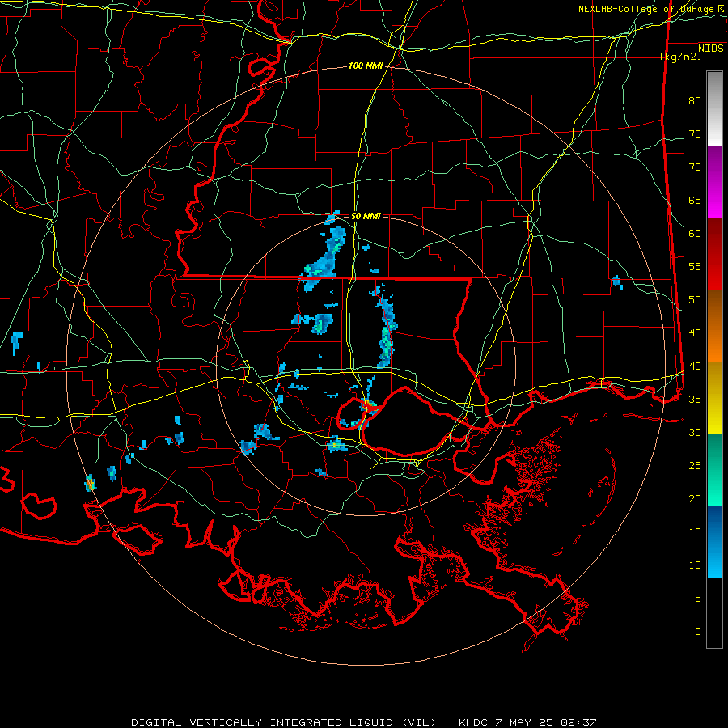Click the 75 value on the color scale

point(695,133)
